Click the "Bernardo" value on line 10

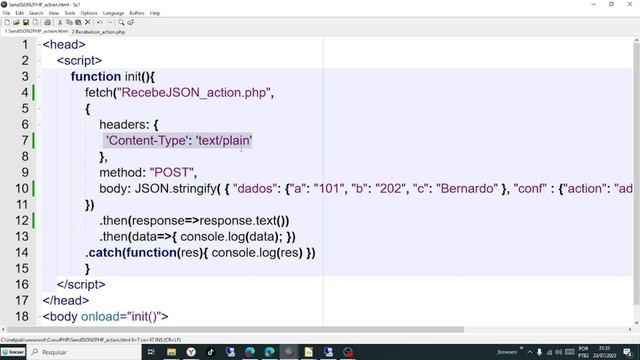[x=467, y=189]
